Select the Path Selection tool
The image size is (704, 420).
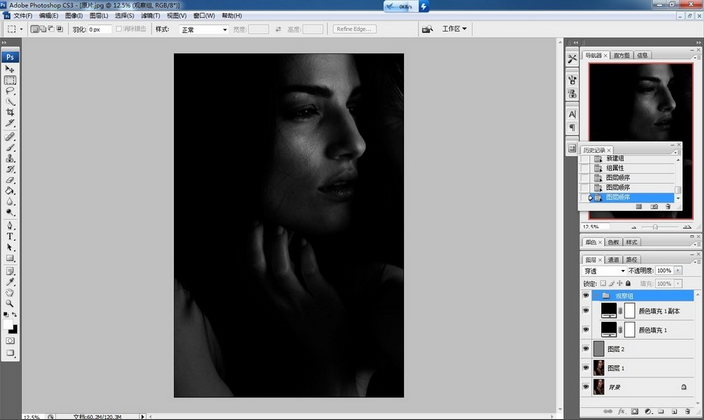pyautogui.click(x=10, y=247)
